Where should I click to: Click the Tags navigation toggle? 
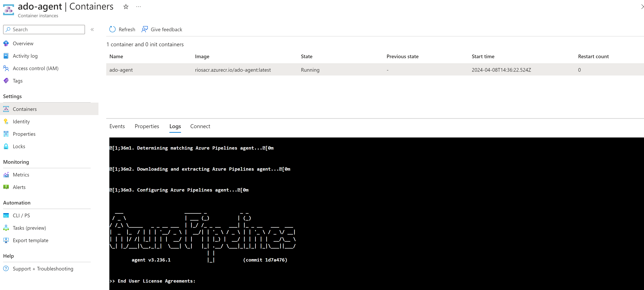pos(17,80)
